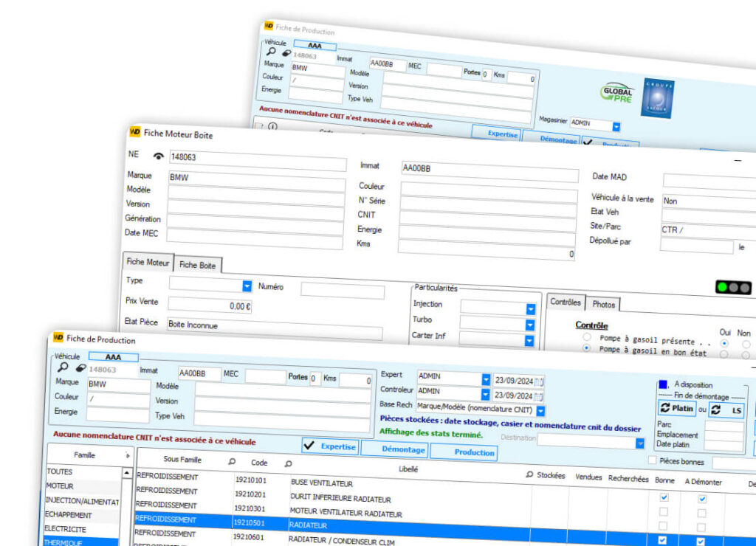This screenshot has width=756, height=546.
Task: Enable the Pièces bonnes checkbox
Action: [x=653, y=460]
